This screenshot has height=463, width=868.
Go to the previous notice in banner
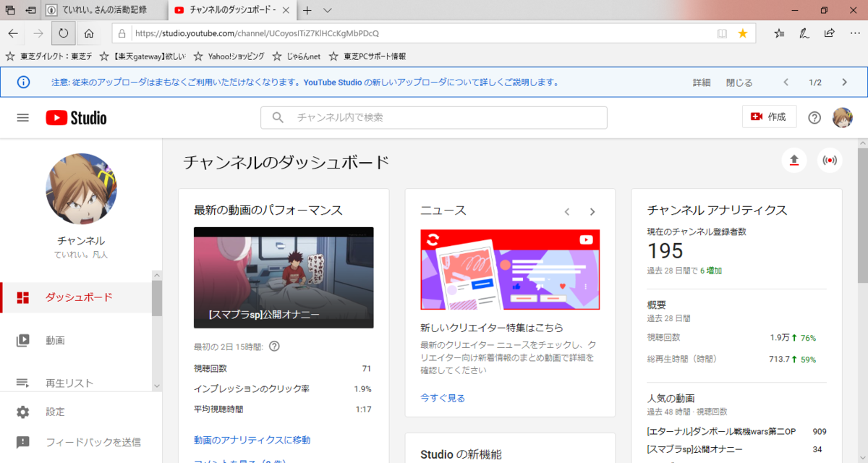(x=786, y=82)
